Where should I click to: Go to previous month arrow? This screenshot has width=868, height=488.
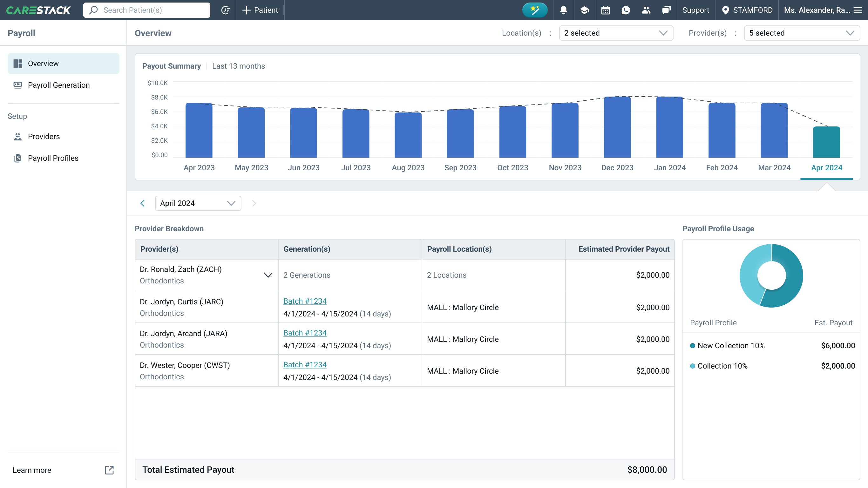point(143,203)
